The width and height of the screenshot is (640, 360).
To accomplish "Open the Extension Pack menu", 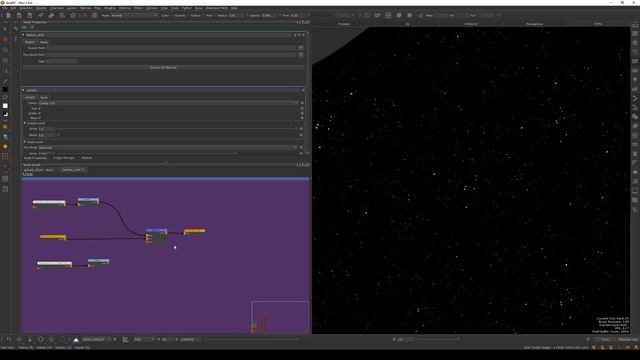I will coord(216,8).
